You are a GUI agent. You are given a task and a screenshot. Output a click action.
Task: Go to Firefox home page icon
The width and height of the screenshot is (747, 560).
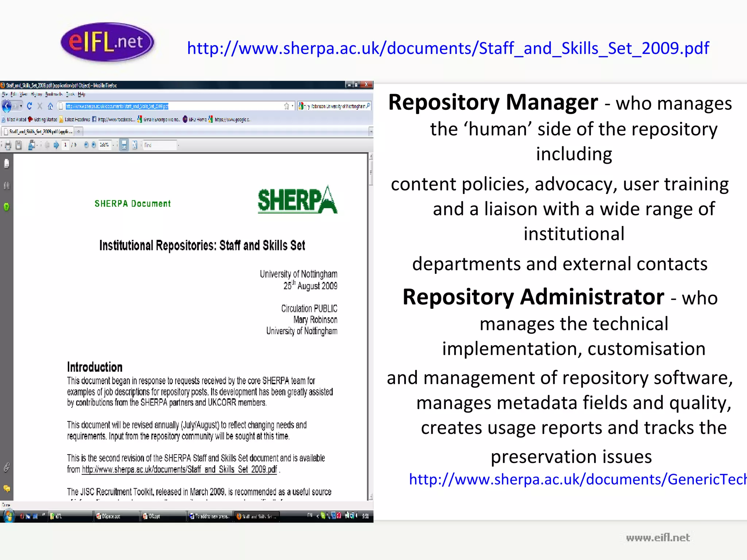(x=50, y=106)
